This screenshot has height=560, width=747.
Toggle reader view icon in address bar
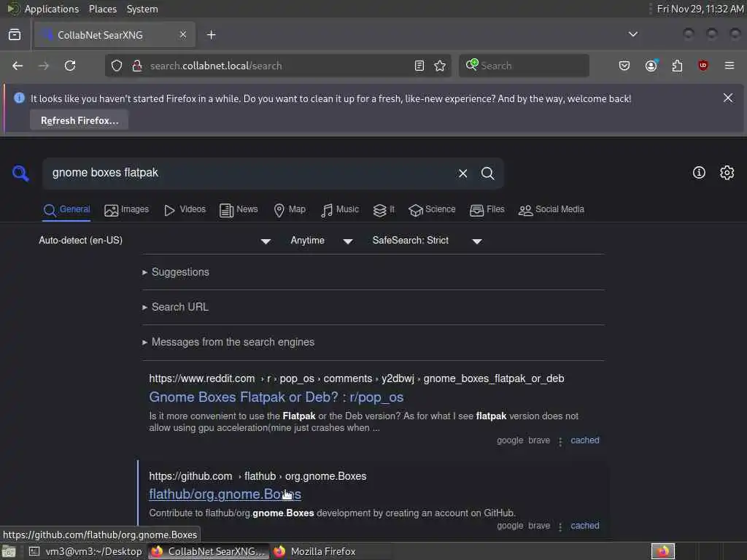419,66
